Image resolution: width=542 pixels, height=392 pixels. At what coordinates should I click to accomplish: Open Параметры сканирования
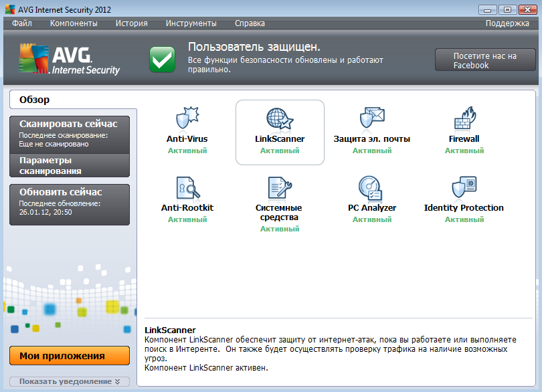point(70,165)
